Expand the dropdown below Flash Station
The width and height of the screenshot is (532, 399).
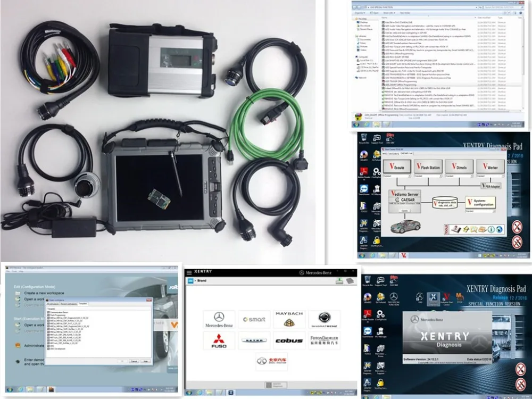(x=428, y=176)
